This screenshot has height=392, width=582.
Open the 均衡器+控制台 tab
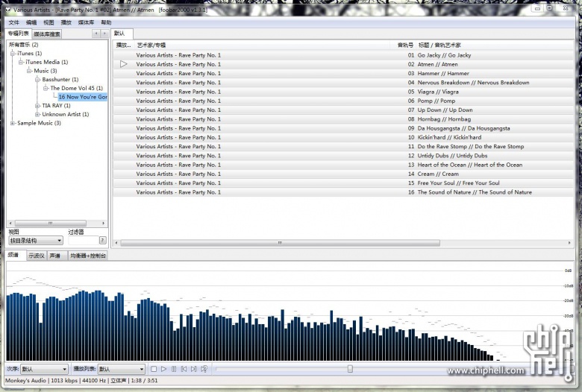[88, 256]
